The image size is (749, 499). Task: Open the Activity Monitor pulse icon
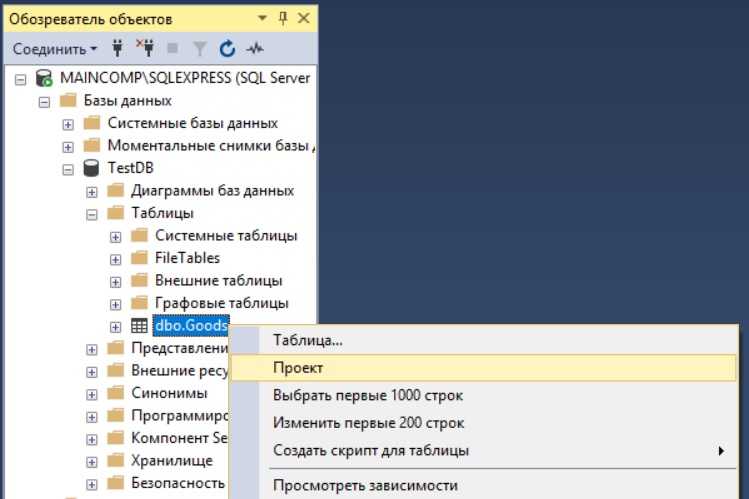(x=255, y=48)
